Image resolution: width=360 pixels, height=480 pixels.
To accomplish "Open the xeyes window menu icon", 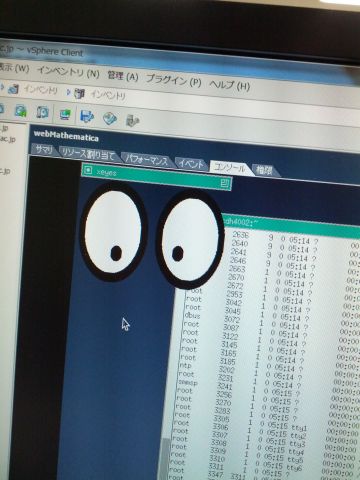I will (x=88, y=170).
